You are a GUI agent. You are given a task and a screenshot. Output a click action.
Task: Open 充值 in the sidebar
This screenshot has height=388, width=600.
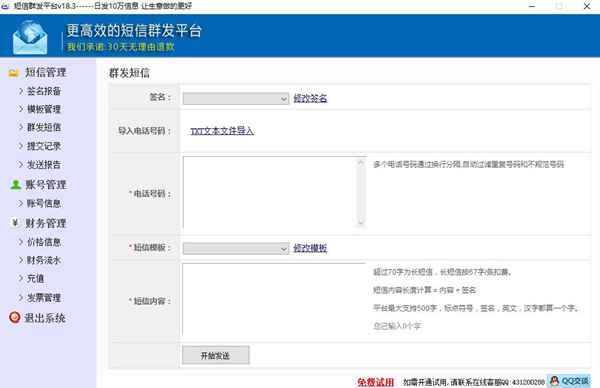(36, 279)
